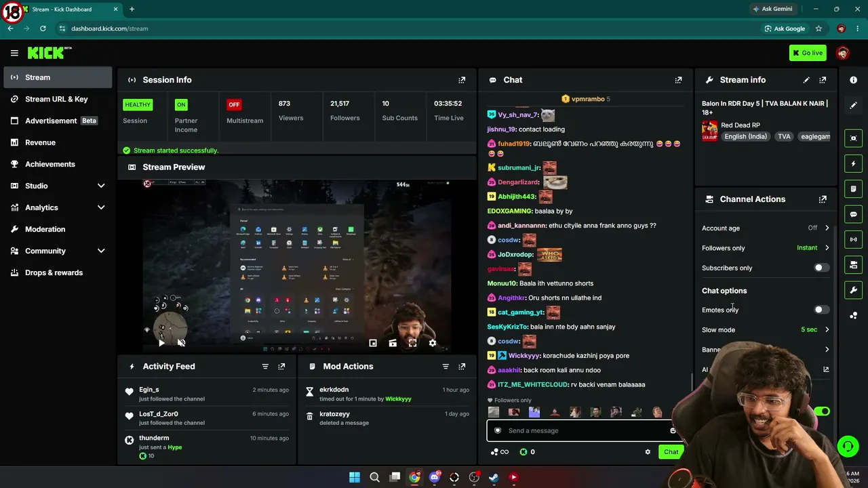
Task: Open the hamburger navigation menu
Action: click(x=14, y=53)
